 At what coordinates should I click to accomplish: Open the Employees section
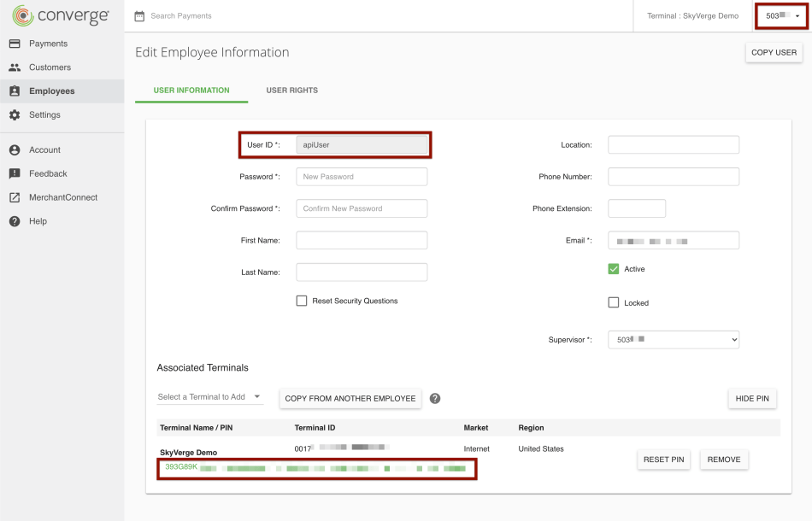pos(51,91)
